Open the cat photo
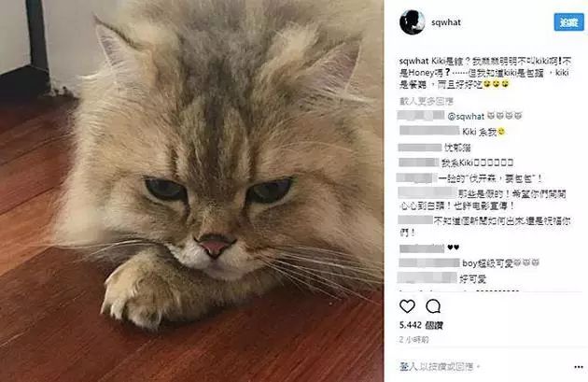This screenshot has height=382, width=588. click(191, 191)
